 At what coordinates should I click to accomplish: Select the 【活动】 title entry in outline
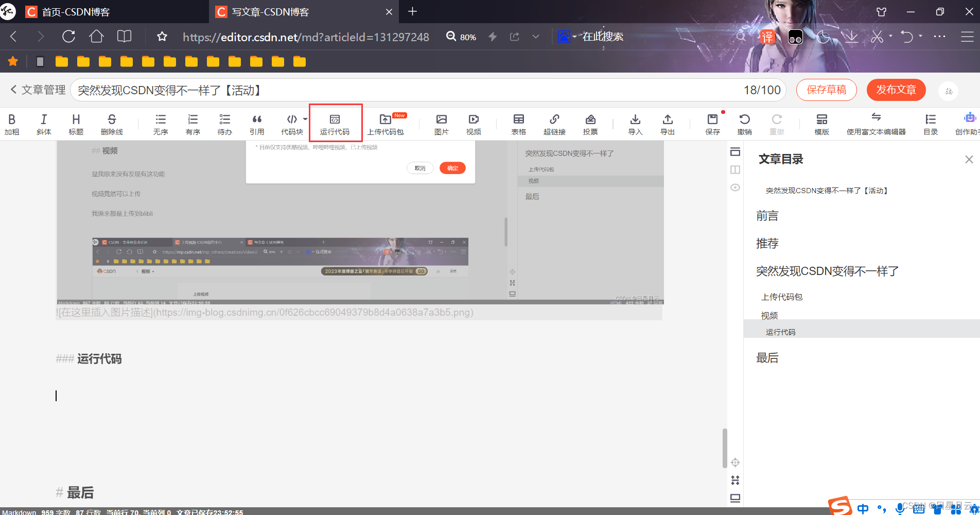tap(827, 191)
